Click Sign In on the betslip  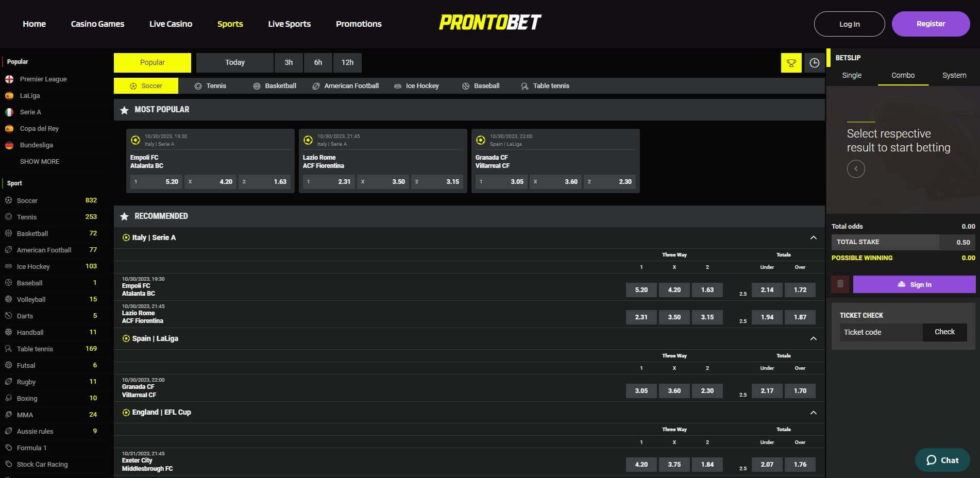pyautogui.click(x=915, y=284)
